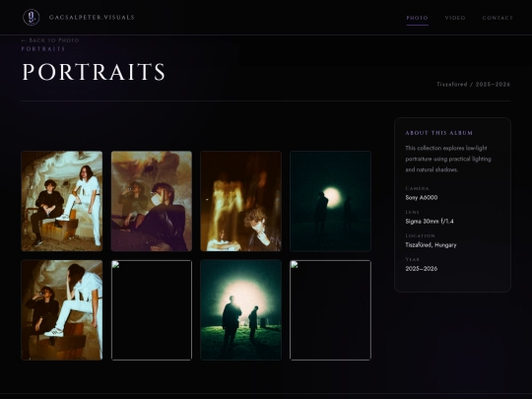Open first broken image placeholder in second row
Image resolution: width=532 pixels, height=399 pixels.
[x=152, y=310]
